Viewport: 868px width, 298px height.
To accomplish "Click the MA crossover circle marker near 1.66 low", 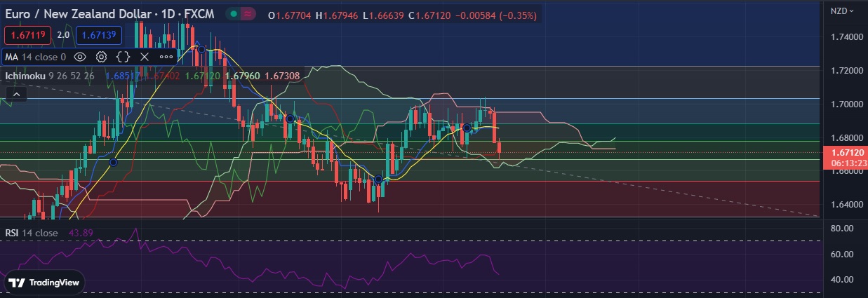I will 379,180.
